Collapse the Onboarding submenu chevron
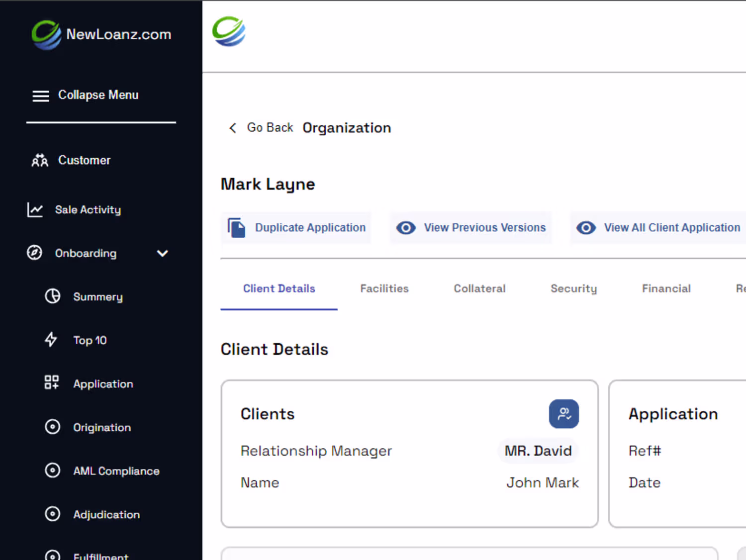 click(x=162, y=253)
